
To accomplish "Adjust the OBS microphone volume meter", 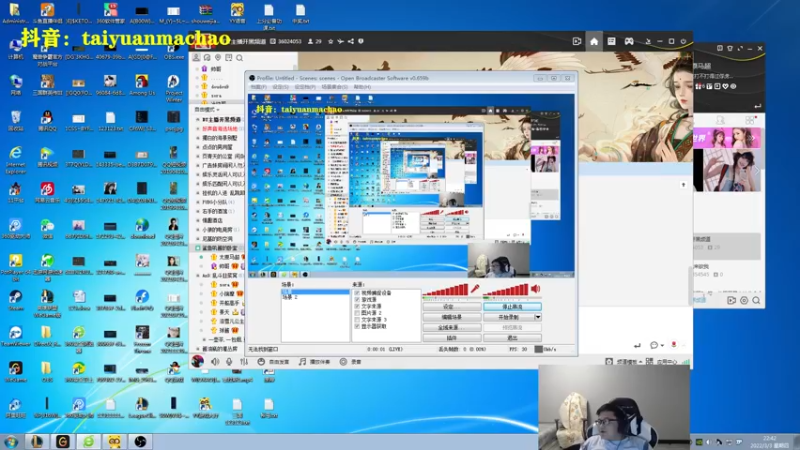I will [x=445, y=290].
